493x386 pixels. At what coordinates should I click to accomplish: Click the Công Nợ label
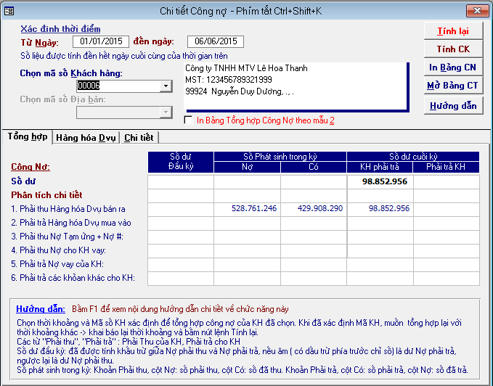point(30,167)
